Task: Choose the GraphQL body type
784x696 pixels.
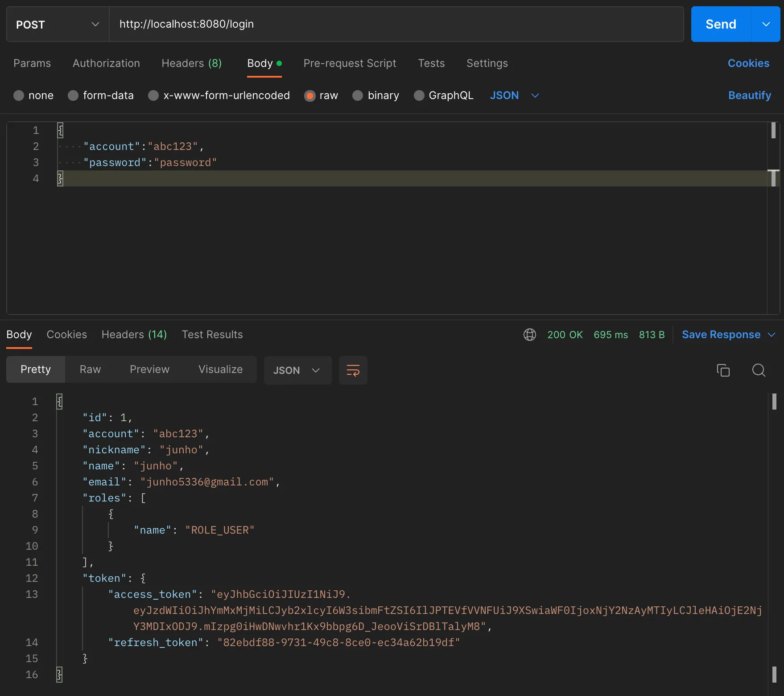Action: (419, 95)
